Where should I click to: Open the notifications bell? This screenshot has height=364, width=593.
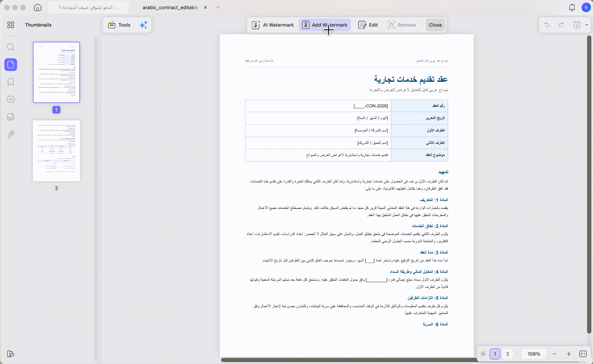(572, 7)
